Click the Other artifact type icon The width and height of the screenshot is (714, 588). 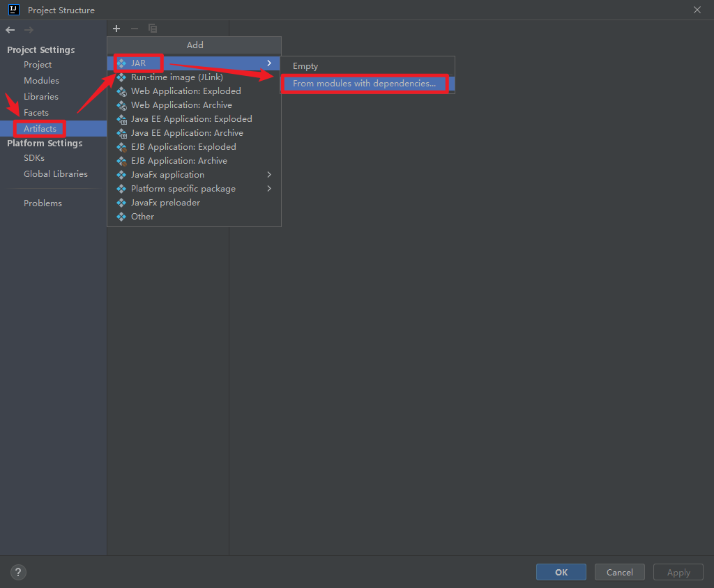[121, 217]
